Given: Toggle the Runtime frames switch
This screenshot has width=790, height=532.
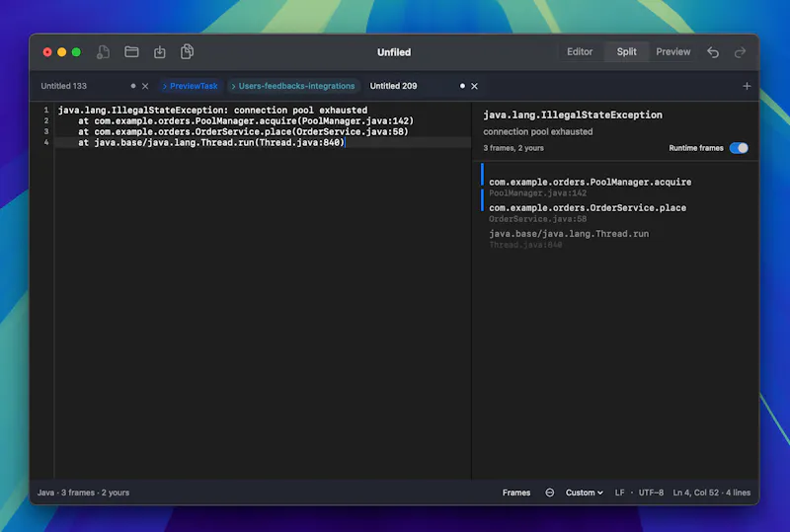Looking at the screenshot, I should 739,148.
